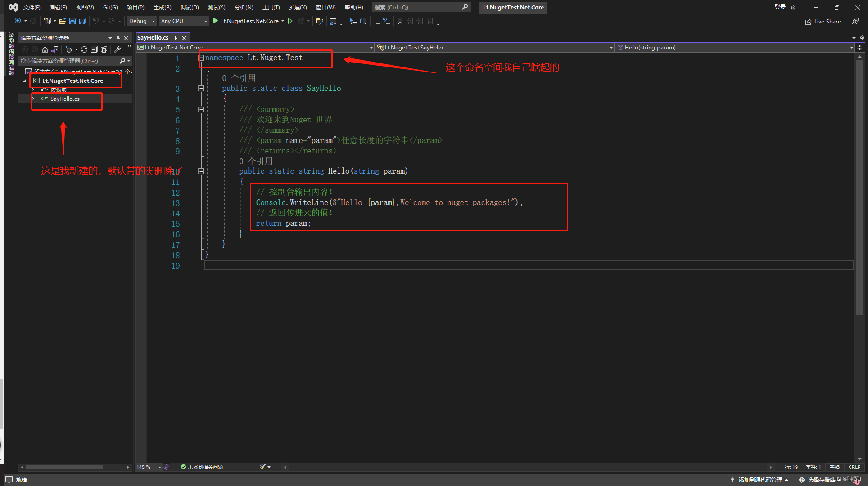Pin the SayHello.cs tab
868x486 pixels.
click(176, 38)
